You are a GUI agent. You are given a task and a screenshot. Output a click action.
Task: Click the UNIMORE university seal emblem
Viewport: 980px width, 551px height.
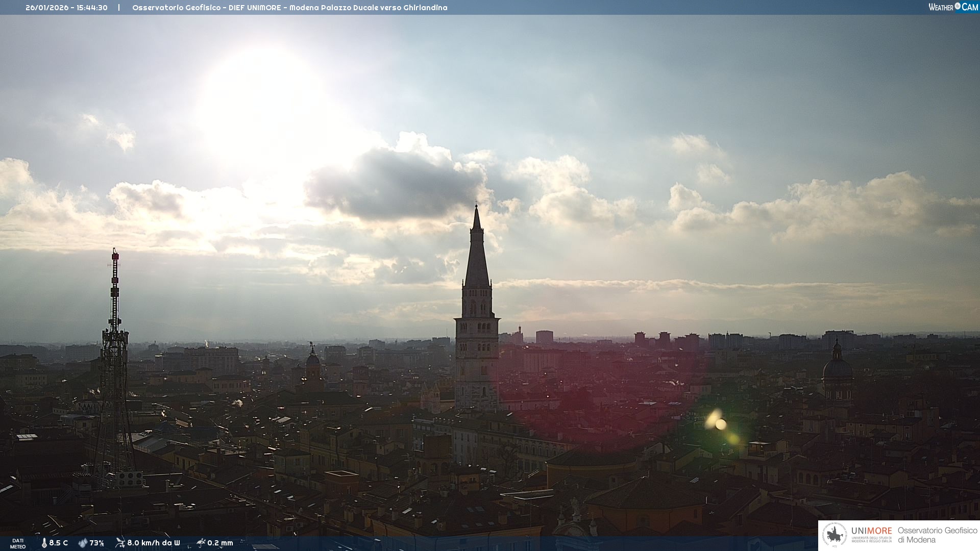coord(835,535)
